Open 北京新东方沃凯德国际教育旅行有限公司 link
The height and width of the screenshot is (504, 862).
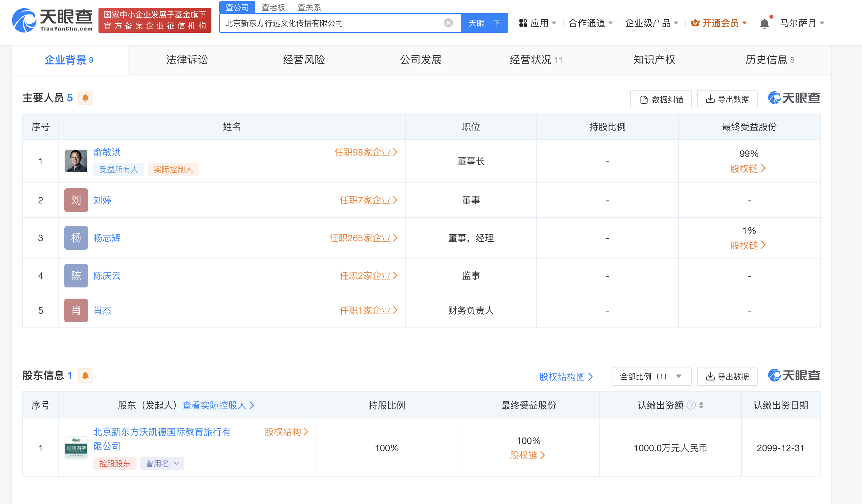162,439
